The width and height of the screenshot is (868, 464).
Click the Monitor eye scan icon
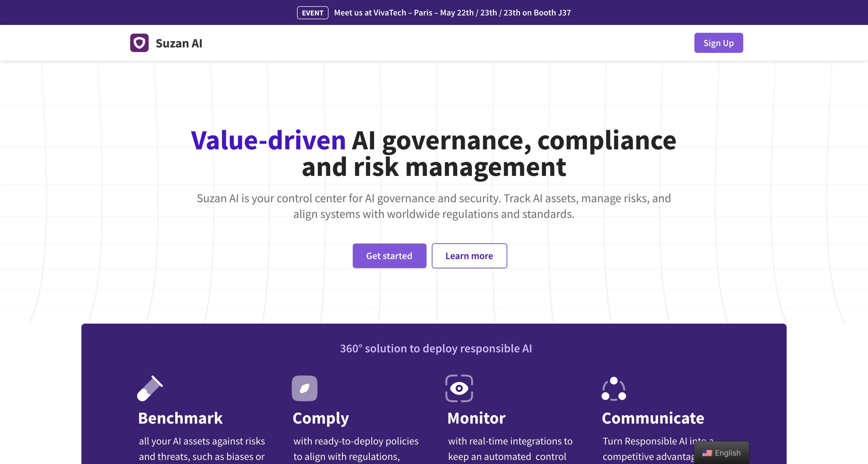pos(459,388)
